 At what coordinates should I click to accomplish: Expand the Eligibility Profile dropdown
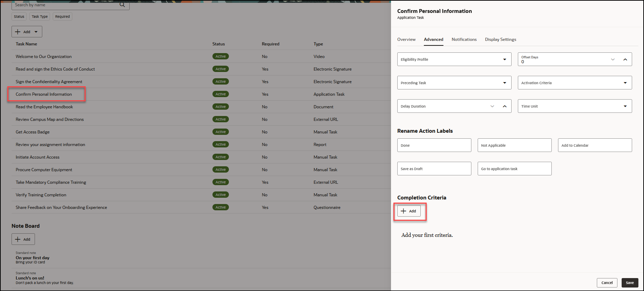505,59
